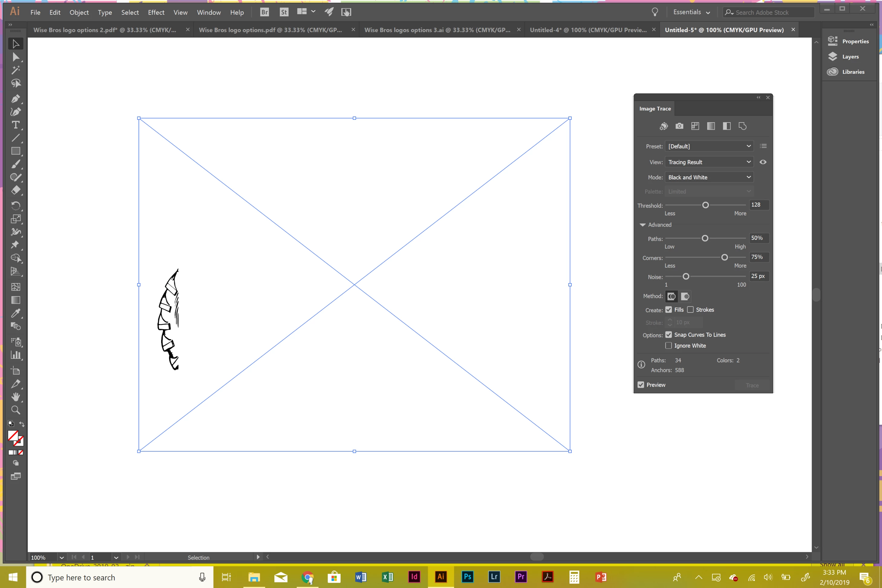The image size is (882, 588).
Task: Click the Threshold slider handle
Action: click(x=705, y=205)
